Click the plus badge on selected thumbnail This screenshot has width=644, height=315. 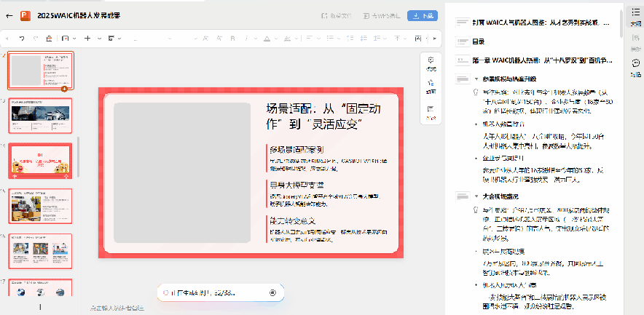click(x=64, y=89)
